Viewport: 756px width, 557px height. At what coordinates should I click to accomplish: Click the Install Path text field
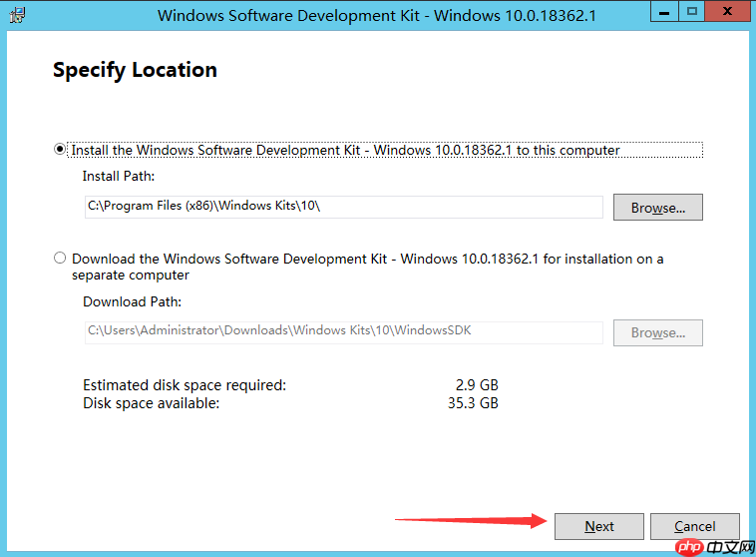tap(344, 207)
